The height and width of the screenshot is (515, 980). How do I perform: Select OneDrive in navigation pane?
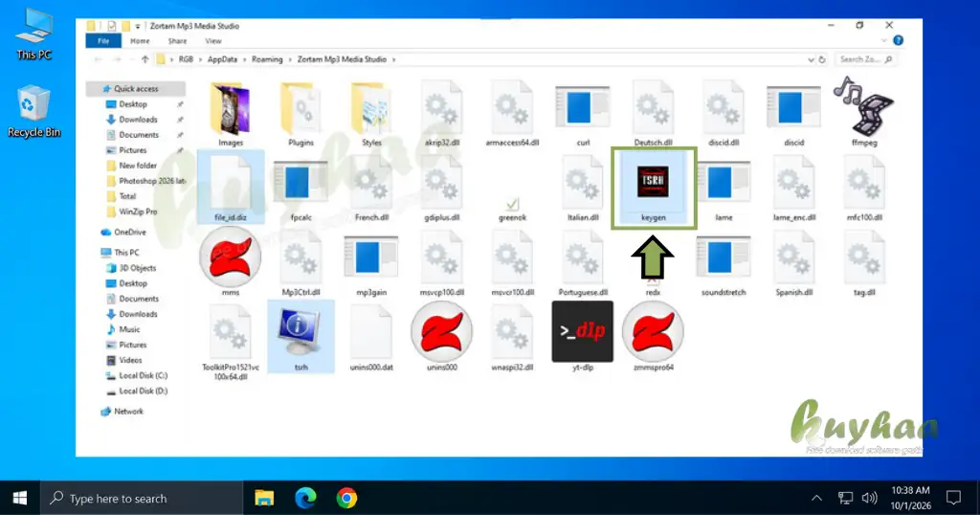pyautogui.click(x=129, y=232)
